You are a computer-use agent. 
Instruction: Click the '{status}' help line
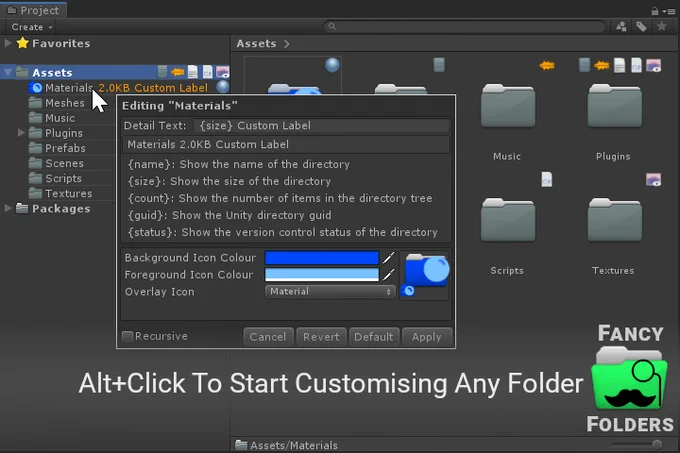pos(282,232)
